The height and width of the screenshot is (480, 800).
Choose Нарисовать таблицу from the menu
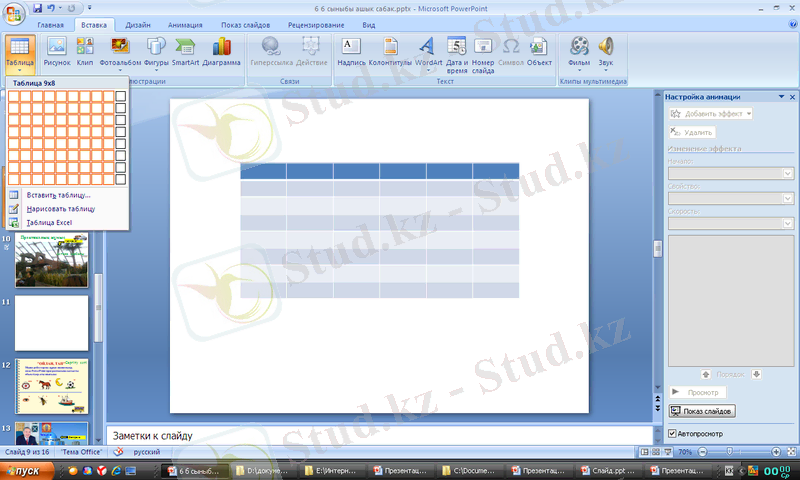coord(60,209)
